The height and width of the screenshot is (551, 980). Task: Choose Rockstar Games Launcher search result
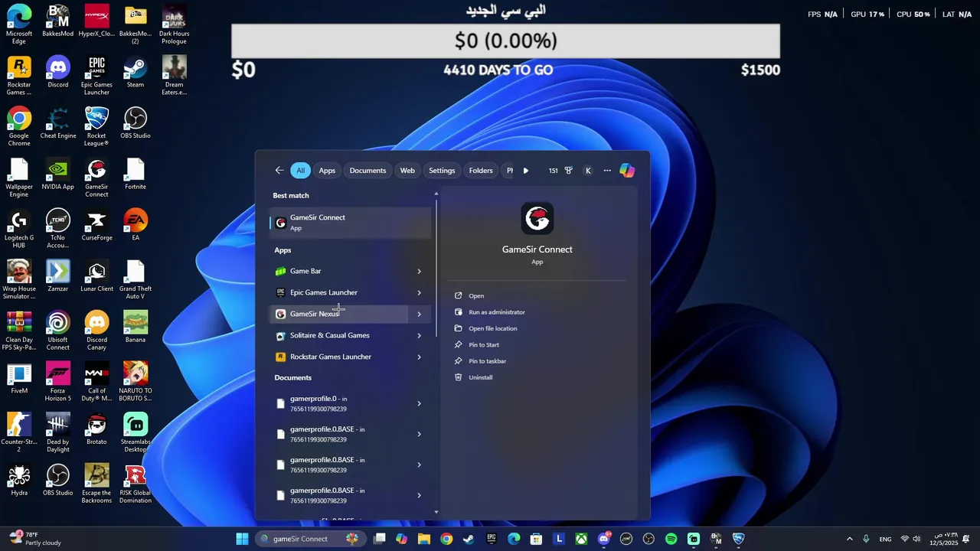tap(338, 357)
